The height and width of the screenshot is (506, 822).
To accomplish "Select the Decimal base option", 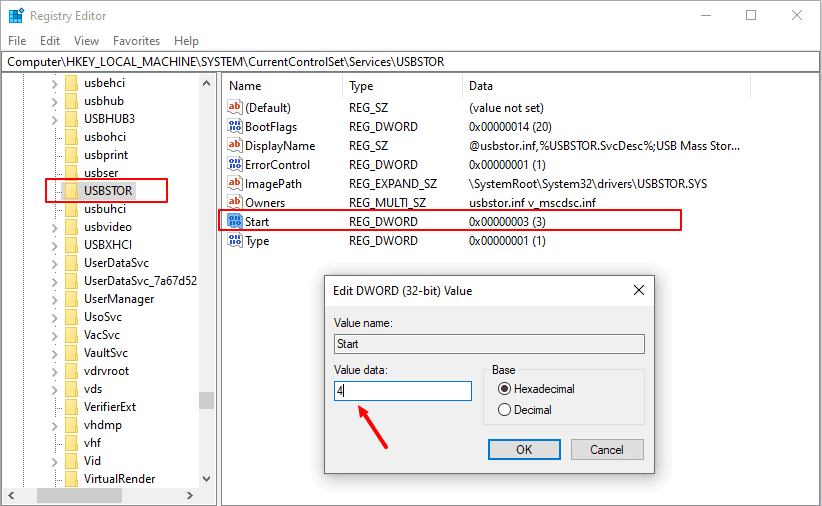I will (x=504, y=410).
